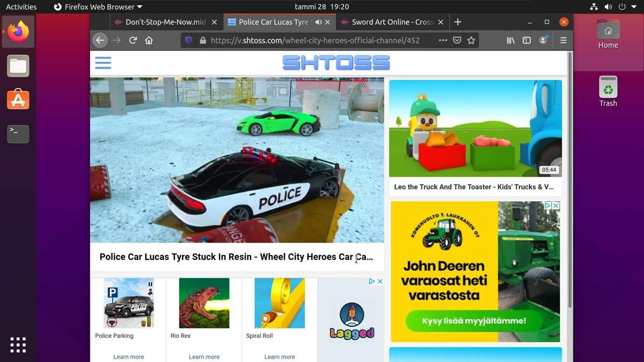Click the SHTOSS logo
The image size is (644, 362).
point(336,63)
